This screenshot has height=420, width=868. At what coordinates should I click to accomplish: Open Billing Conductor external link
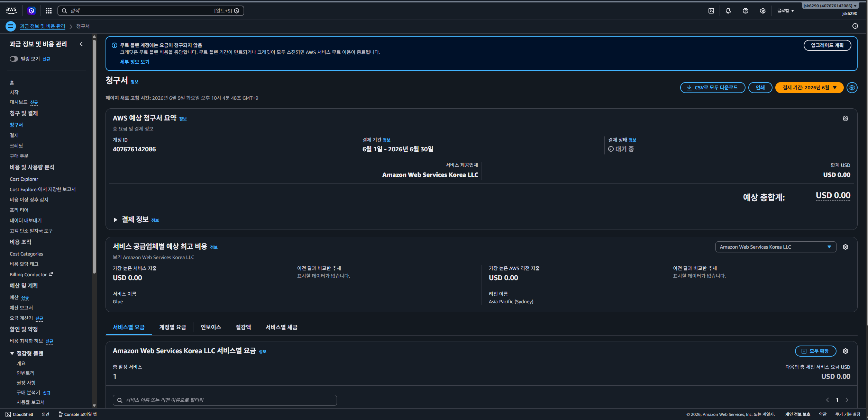31,275
